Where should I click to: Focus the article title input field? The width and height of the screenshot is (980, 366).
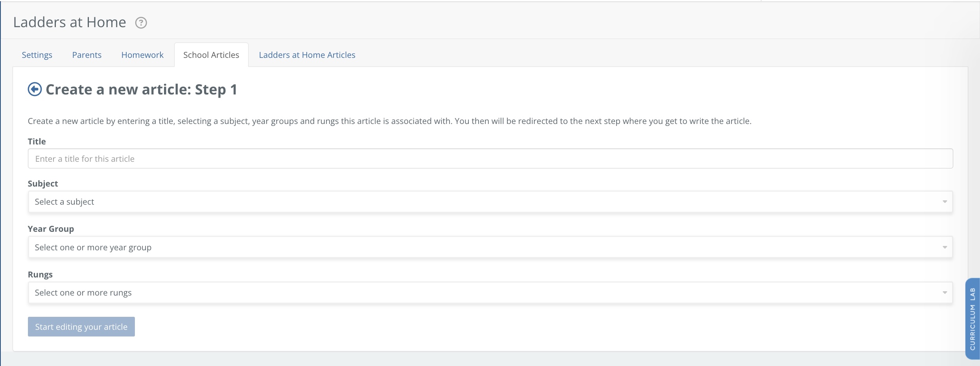point(490,159)
